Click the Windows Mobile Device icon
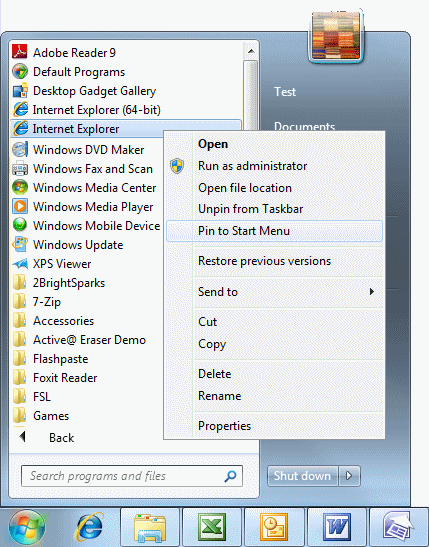The width and height of the screenshot is (429, 547). click(20, 225)
